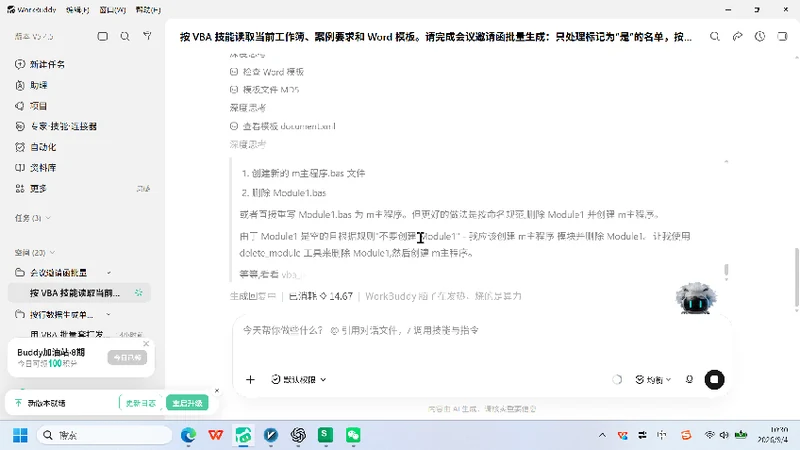The image size is (800, 450).
Task: Share the conversation with the arrow icon
Action: coord(737,36)
